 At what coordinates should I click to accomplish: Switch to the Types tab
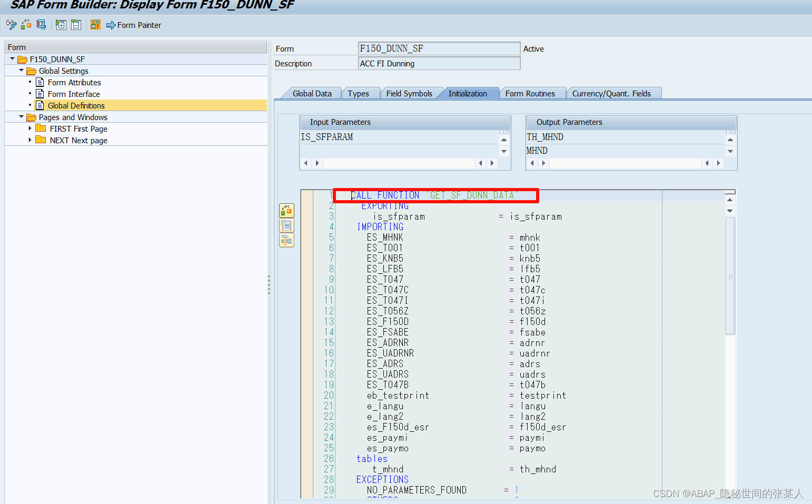click(x=358, y=93)
